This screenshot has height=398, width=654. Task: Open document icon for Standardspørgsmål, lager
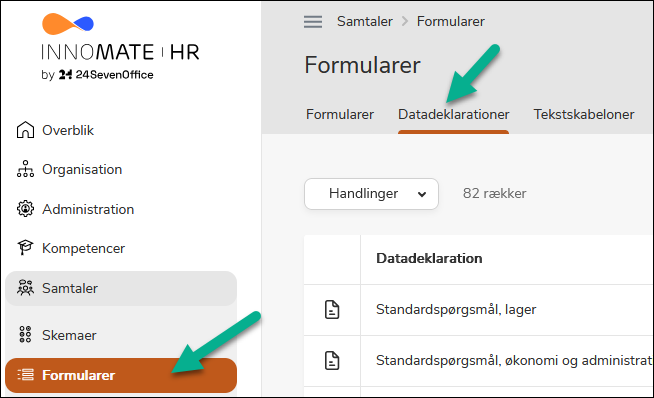(332, 310)
